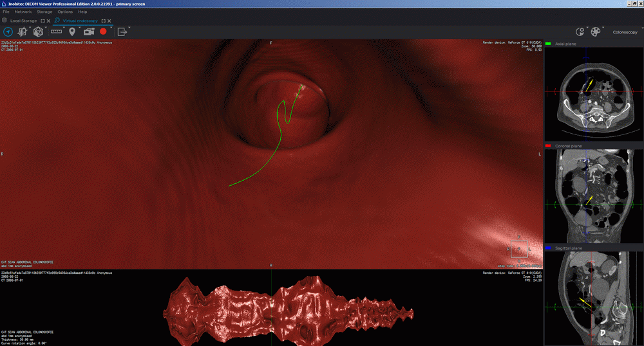
Task: Switch to the Local Storage tab
Action: pos(23,21)
